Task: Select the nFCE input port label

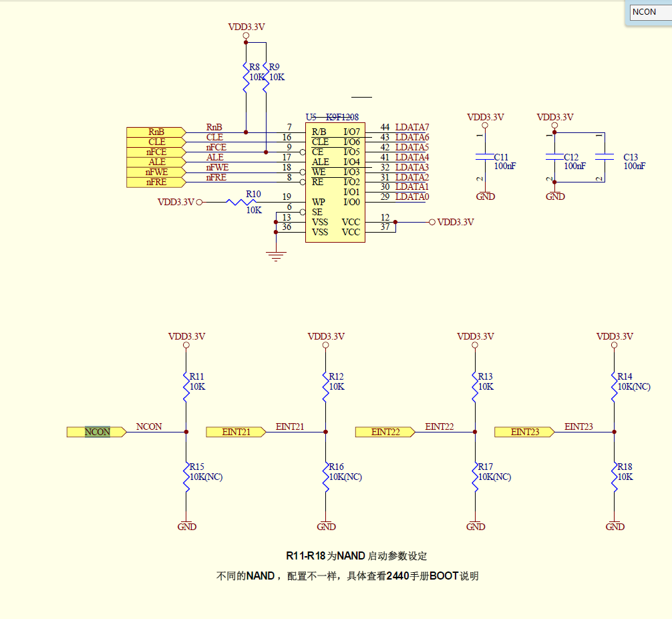Action: point(155,152)
